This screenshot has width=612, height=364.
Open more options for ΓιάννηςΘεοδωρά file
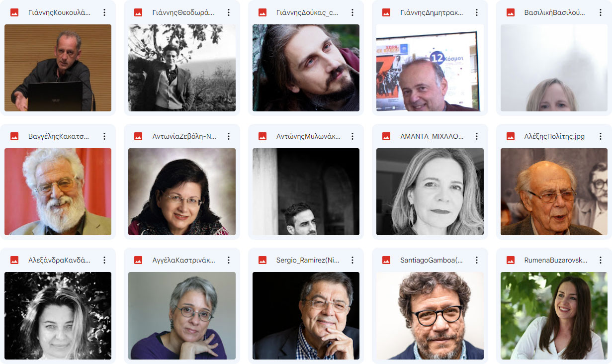[229, 12]
